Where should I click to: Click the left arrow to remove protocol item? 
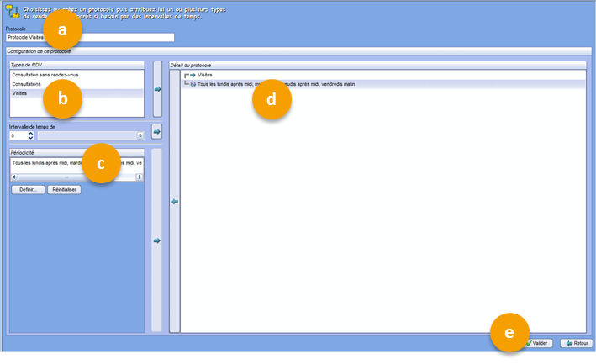coord(175,201)
